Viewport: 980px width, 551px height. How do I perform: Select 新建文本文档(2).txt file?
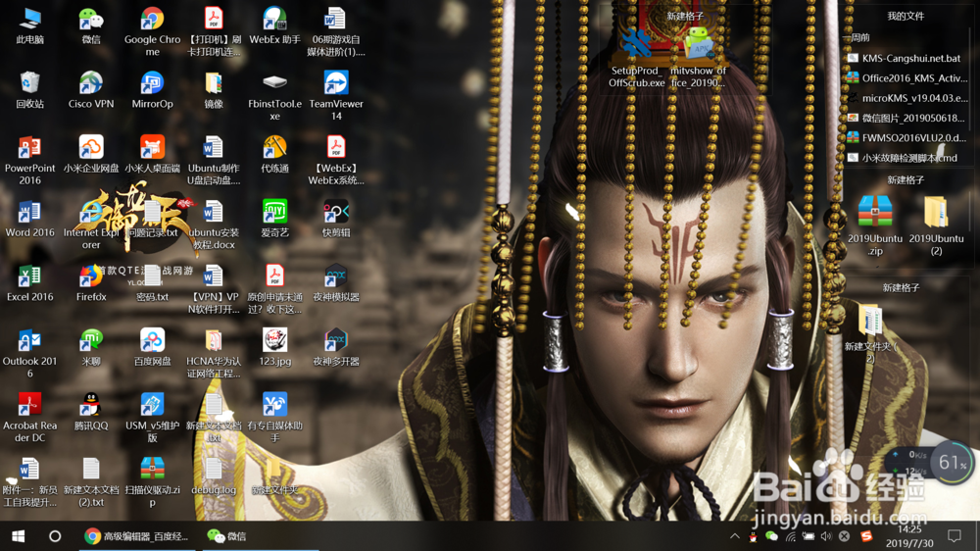click(x=91, y=482)
